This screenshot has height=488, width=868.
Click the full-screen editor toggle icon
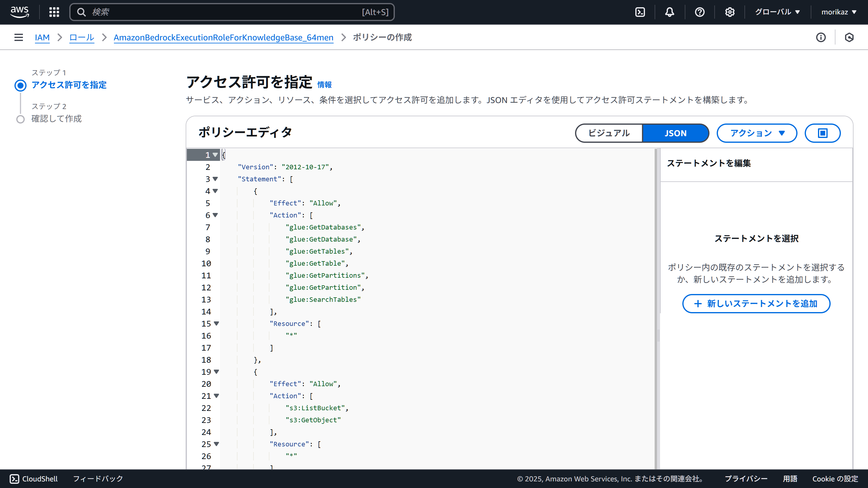[822, 133]
